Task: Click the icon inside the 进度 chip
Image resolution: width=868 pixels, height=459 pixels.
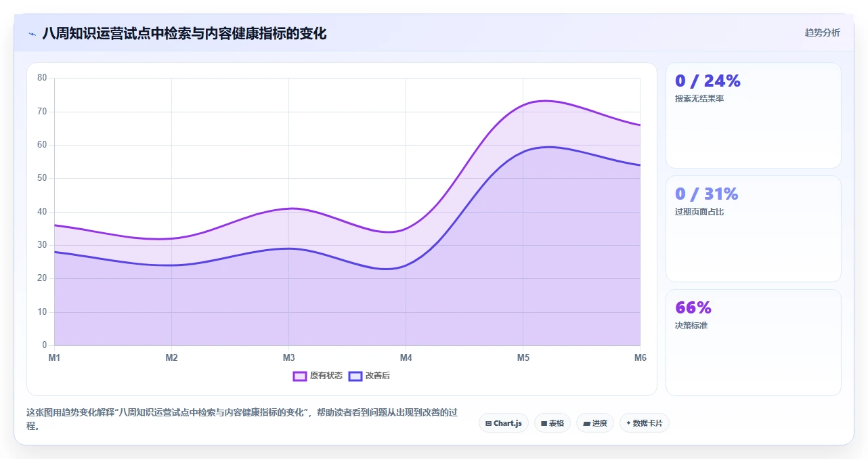Action: (586, 423)
